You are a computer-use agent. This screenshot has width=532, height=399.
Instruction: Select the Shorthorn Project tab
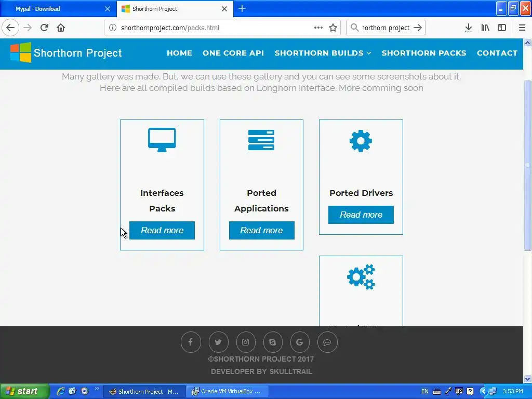pos(175,9)
